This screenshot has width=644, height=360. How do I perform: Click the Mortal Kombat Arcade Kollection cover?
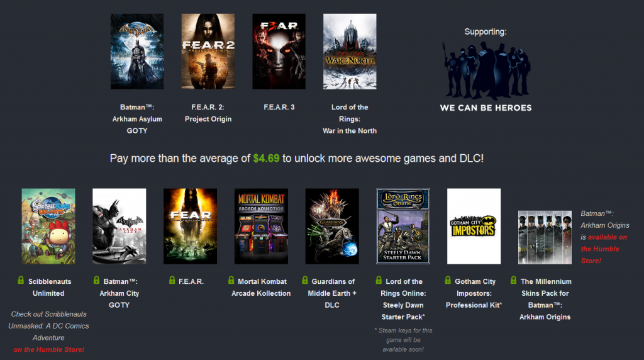pyautogui.click(x=261, y=226)
